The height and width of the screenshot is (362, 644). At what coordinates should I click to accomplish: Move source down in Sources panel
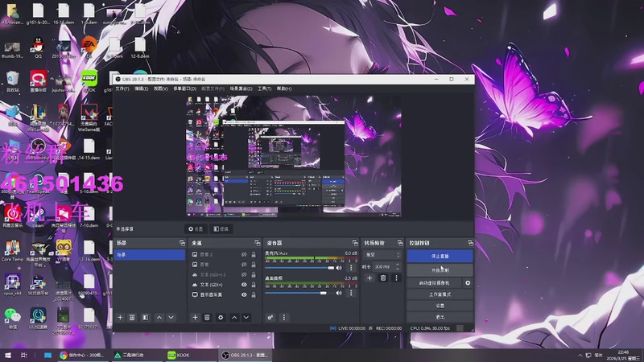246,317
